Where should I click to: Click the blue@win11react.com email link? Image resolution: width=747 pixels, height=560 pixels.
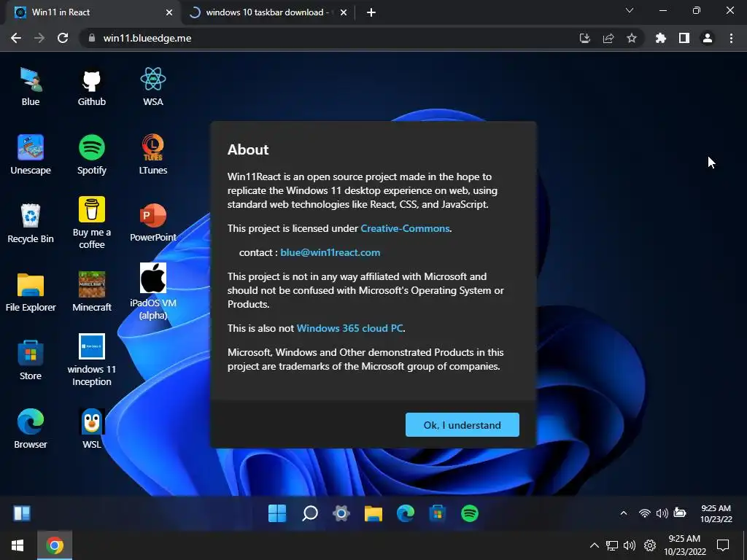(x=330, y=253)
